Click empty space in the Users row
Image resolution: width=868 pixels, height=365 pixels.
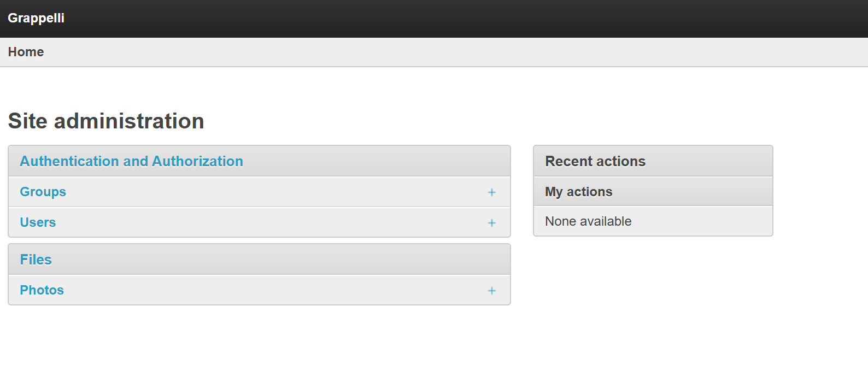click(x=273, y=223)
